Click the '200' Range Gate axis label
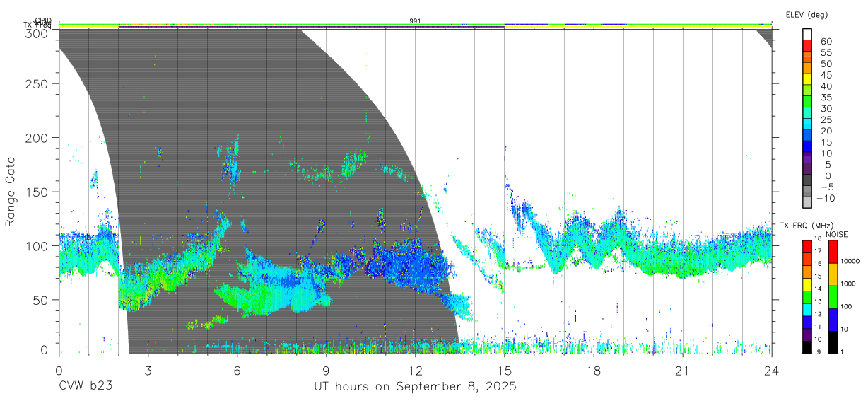868x401 pixels. click(38, 137)
